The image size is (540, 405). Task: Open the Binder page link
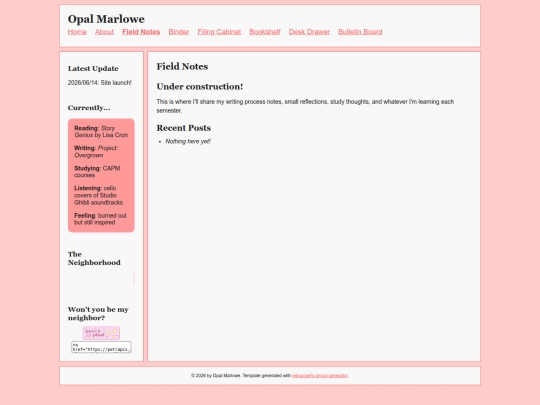(x=179, y=32)
